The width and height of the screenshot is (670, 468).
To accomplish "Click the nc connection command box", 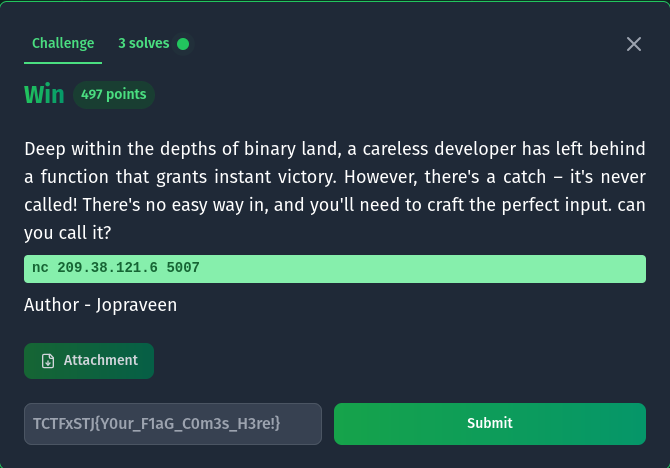I will [x=335, y=269].
